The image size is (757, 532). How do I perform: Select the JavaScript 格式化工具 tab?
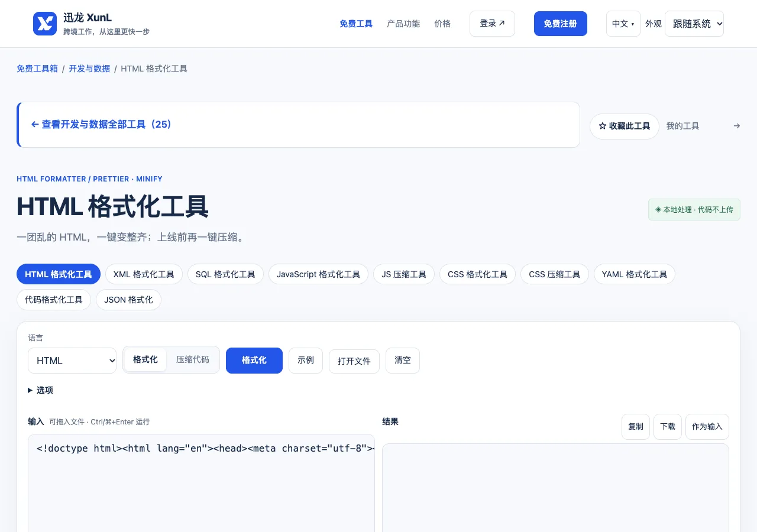[x=318, y=274]
